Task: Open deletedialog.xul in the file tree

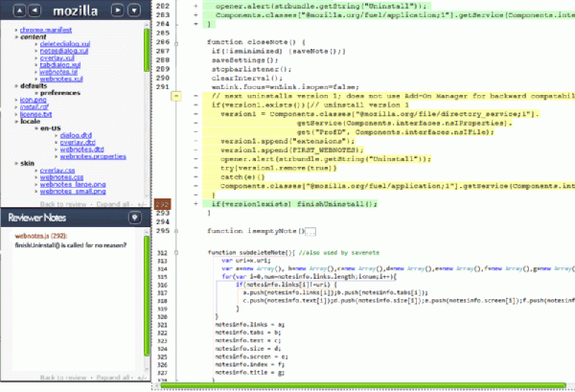Action: click(x=65, y=44)
